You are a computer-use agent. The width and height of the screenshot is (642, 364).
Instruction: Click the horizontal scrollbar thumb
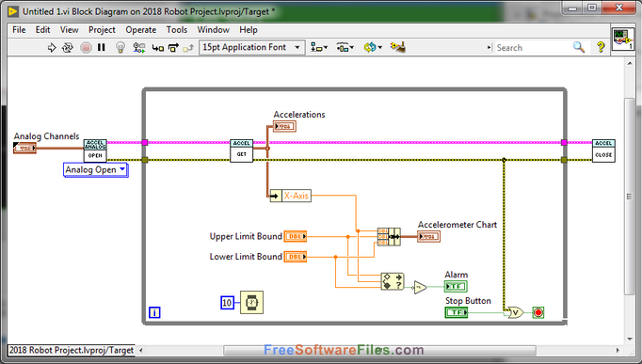click(x=379, y=351)
